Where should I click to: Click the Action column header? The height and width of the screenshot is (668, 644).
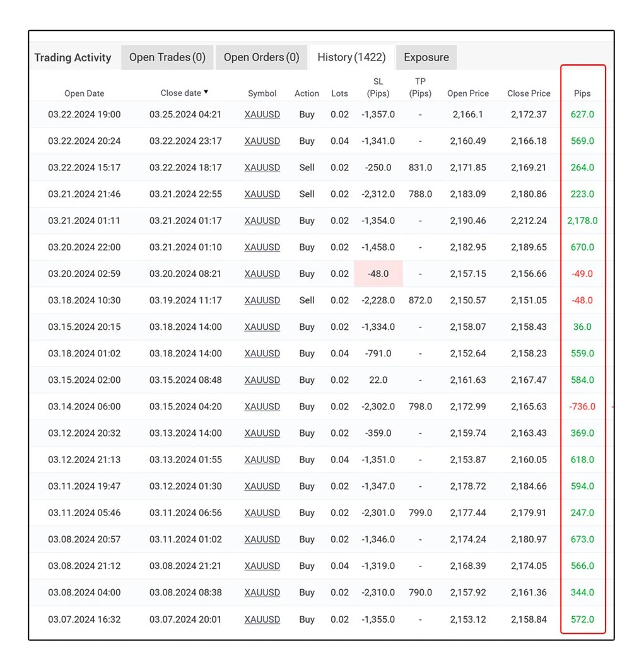tap(307, 93)
